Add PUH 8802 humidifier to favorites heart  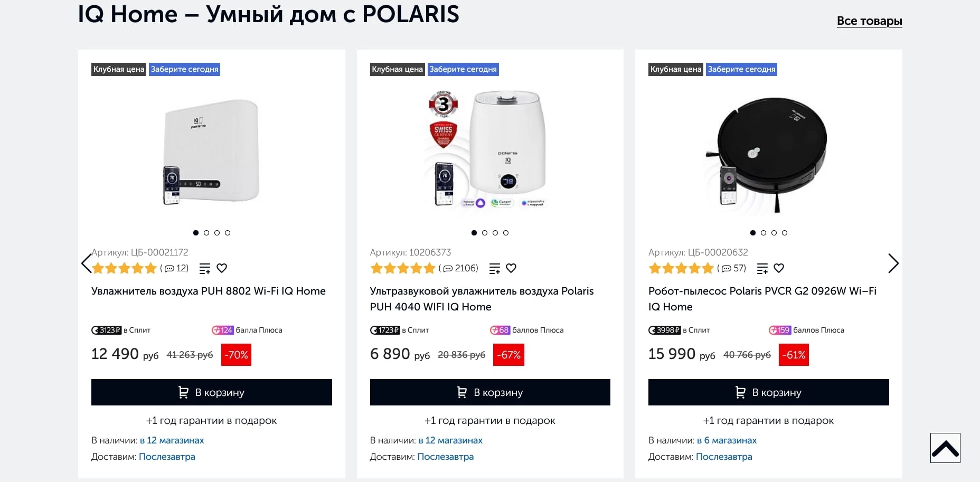point(222,268)
